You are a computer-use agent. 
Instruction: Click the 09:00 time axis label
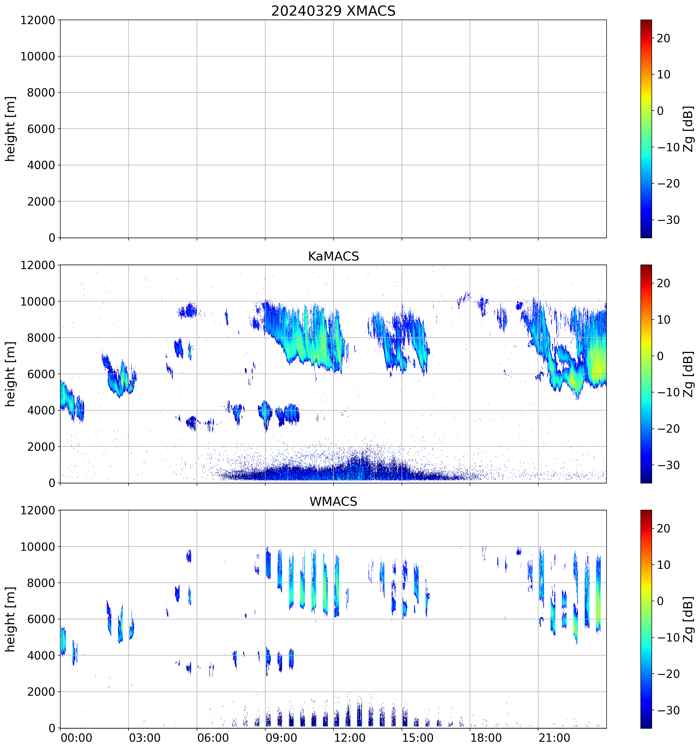pos(281,738)
